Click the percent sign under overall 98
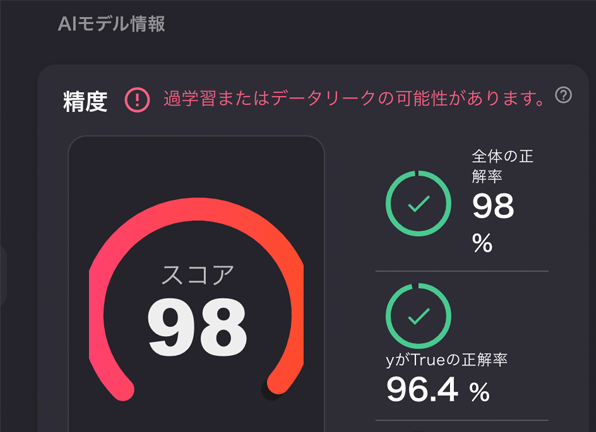 [x=482, y=243]
